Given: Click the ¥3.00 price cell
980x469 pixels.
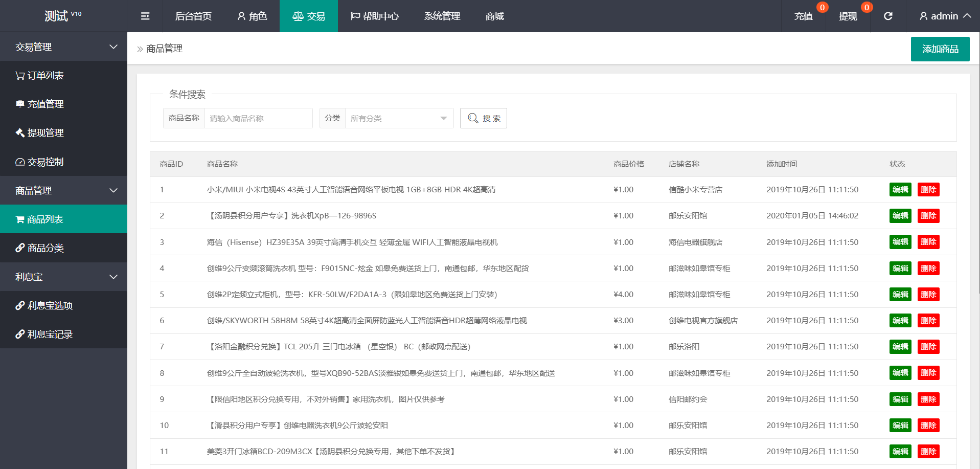Looking at the screenshot, I should coord(623,321).
